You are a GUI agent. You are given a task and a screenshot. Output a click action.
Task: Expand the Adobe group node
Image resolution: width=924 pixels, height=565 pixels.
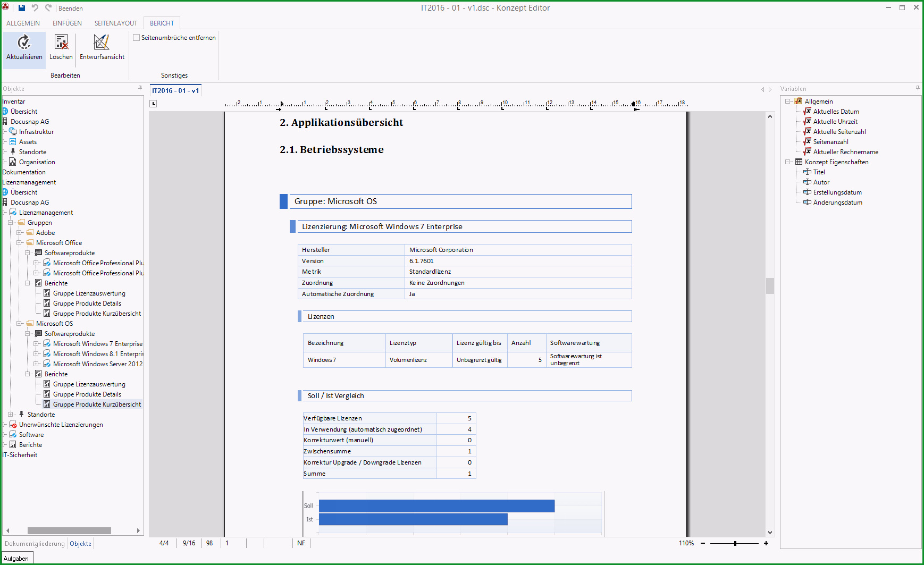[x=19, y=232]
